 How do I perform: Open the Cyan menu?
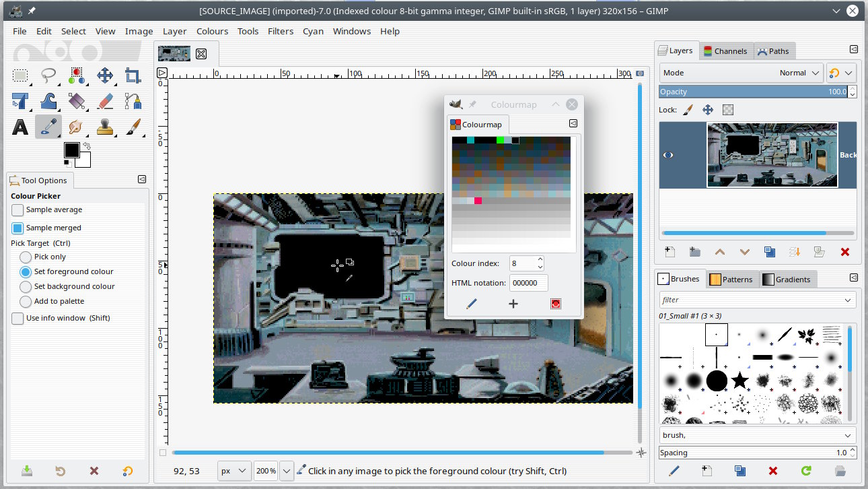[313, 31]
